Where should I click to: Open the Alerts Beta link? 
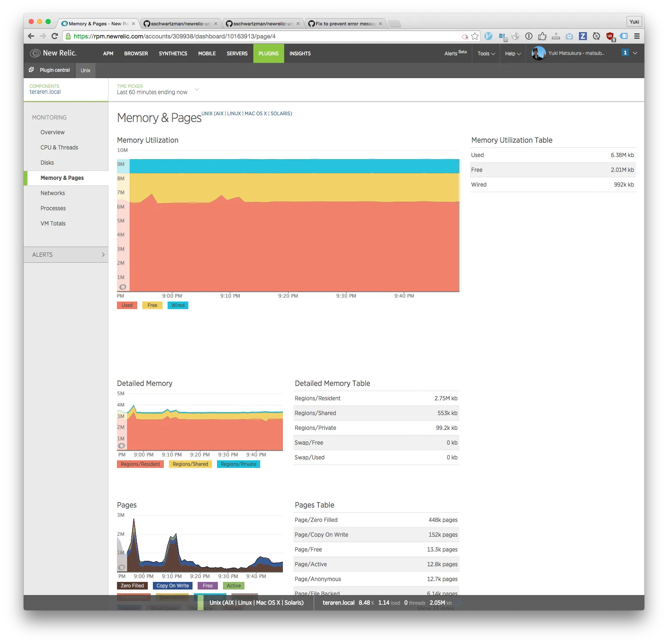[x=456, y=53]
